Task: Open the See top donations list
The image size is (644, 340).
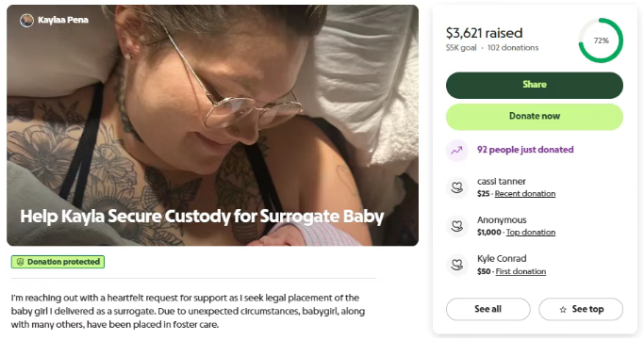Action: pyautogui.click(x=581, y=309)
